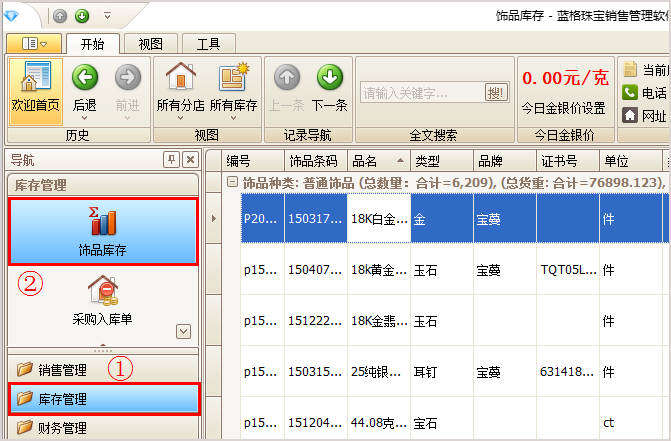Open 今日金银价设置 gold price settings
This screenshot has height=441, width=671.
click(563, 108)
